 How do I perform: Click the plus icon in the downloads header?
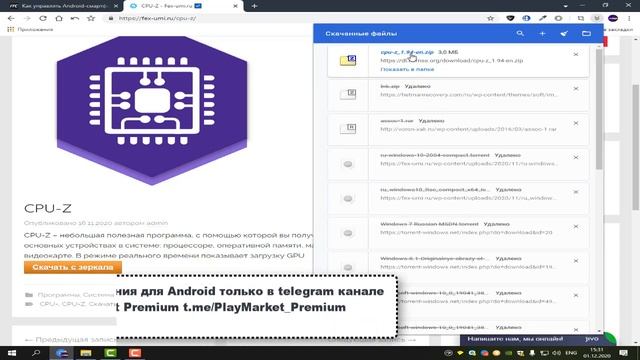(x=542, y=33)
